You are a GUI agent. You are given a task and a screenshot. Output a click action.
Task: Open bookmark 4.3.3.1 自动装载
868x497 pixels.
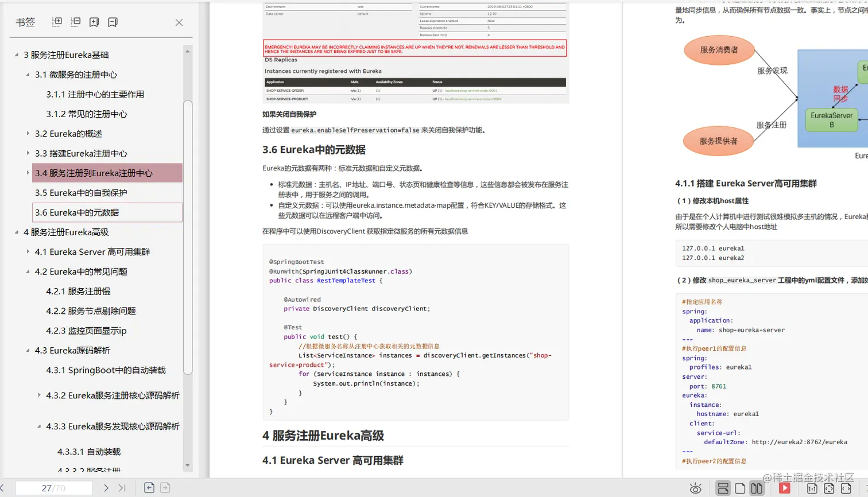tap(89, 452)
